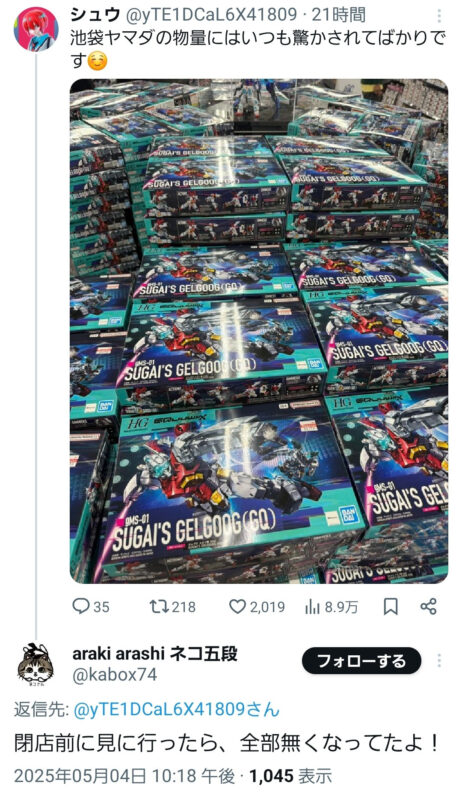
Task: Open シュウ's profile avatar
Action: (x=36, y=29)
